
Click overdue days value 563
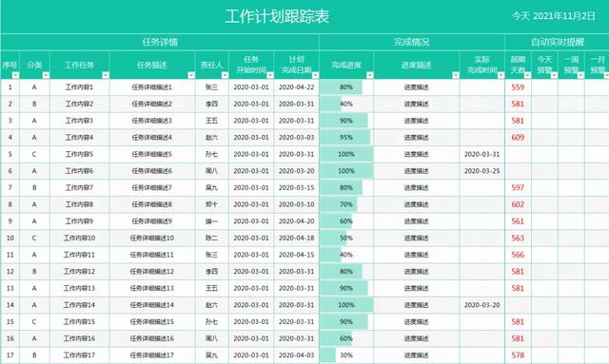pos(518,238)
